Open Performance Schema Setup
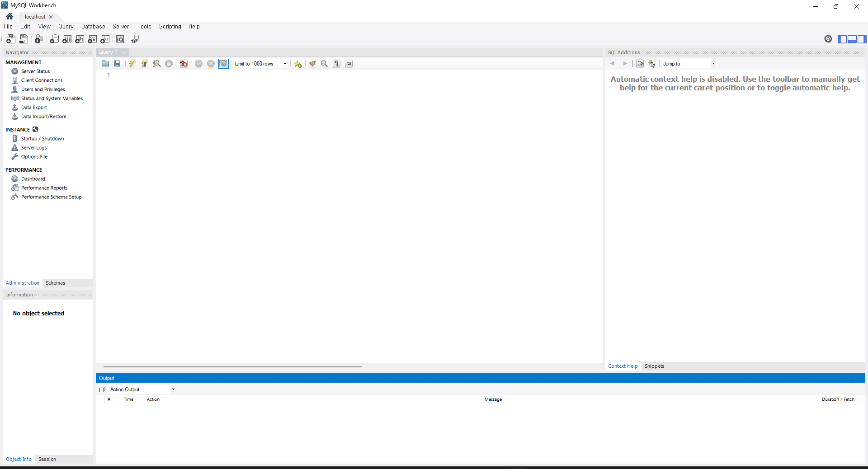 click(x=51, y=197)
